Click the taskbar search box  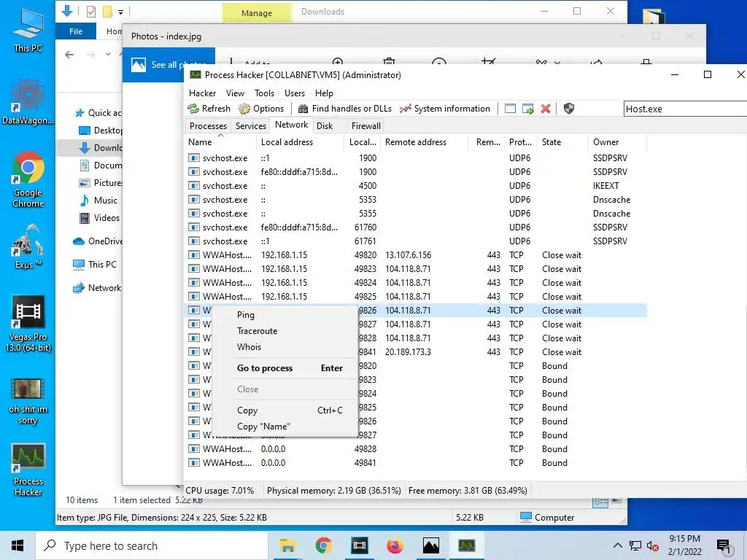tap(152, 545)
